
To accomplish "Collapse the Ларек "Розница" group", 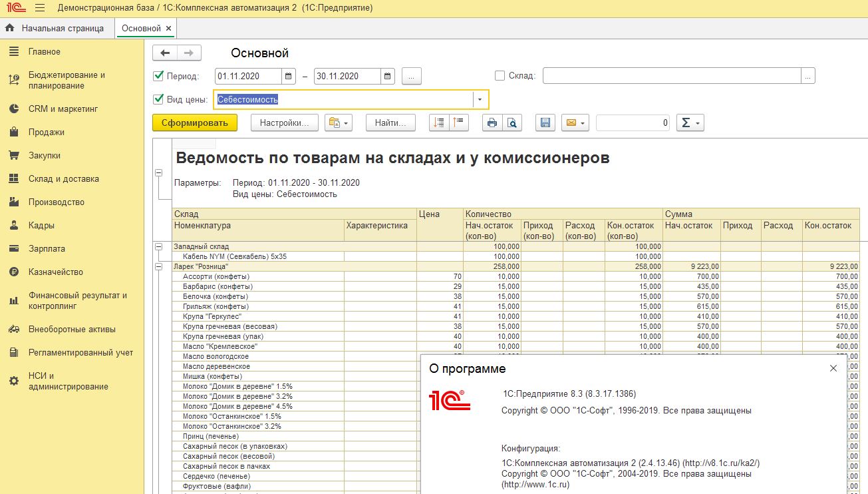I will pos(159,266).
